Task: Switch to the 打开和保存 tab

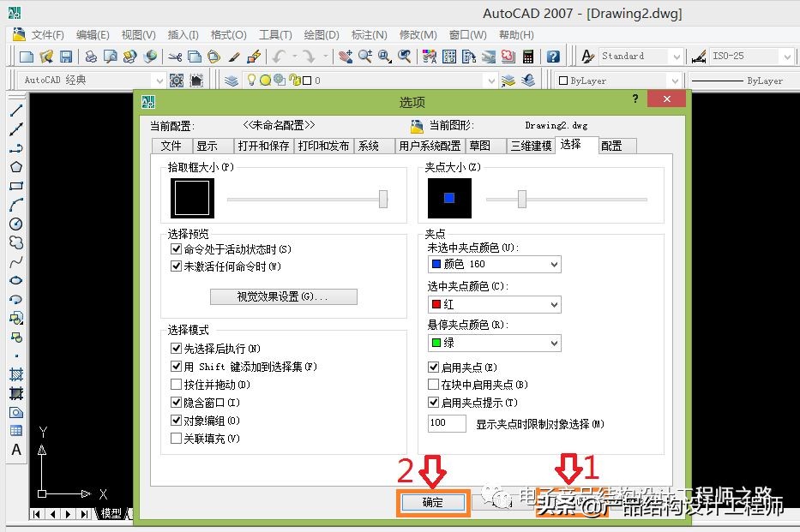Action: pyautogui.click(x=263, y=146)
